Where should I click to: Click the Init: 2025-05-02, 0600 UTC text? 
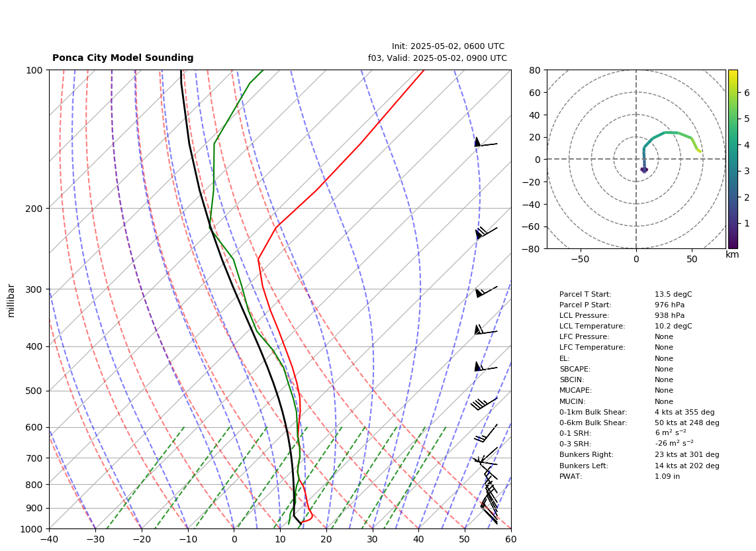click(448, 46)
